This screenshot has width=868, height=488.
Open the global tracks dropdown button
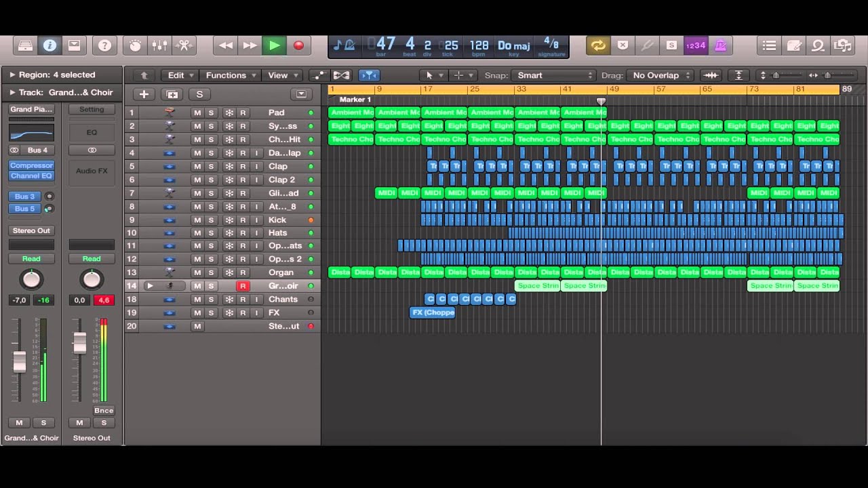click(x=301, y=94)
